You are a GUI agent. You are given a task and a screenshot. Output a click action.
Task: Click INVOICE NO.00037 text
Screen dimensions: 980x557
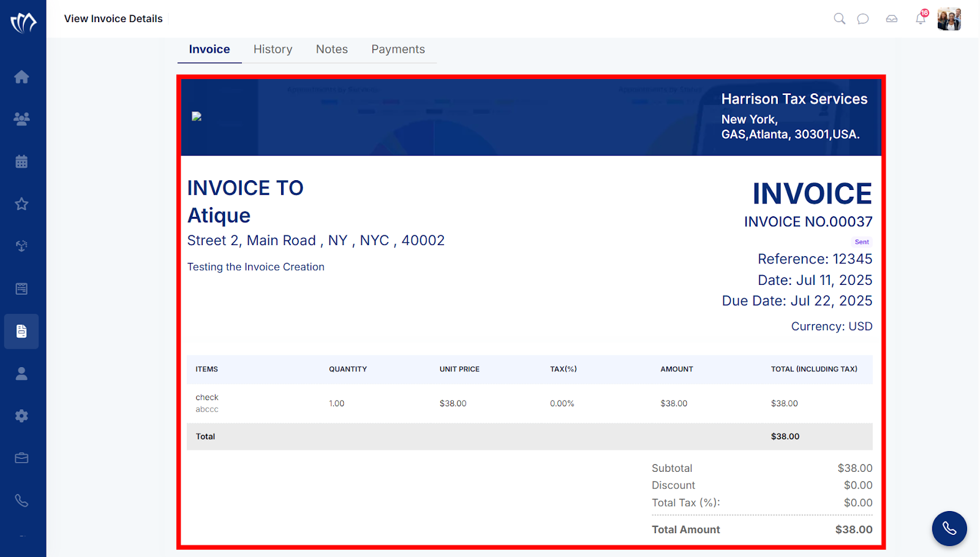coord(809,222)
